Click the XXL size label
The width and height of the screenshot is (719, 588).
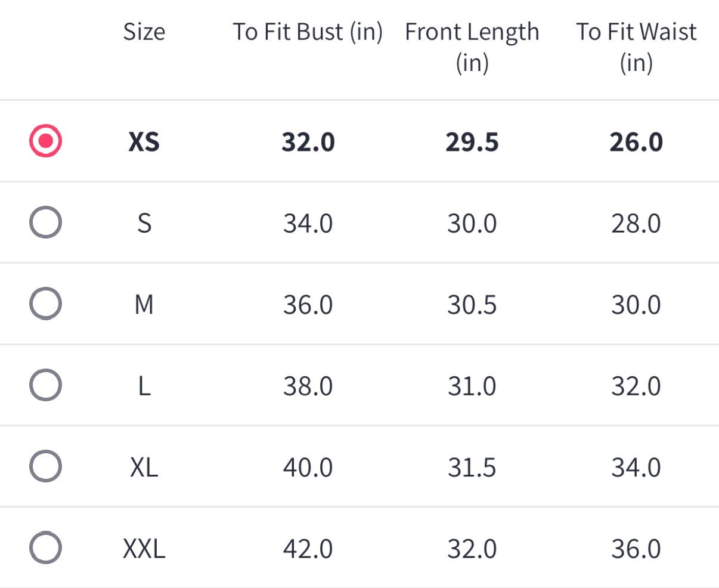pyautogui.click(x=144, y=549)
